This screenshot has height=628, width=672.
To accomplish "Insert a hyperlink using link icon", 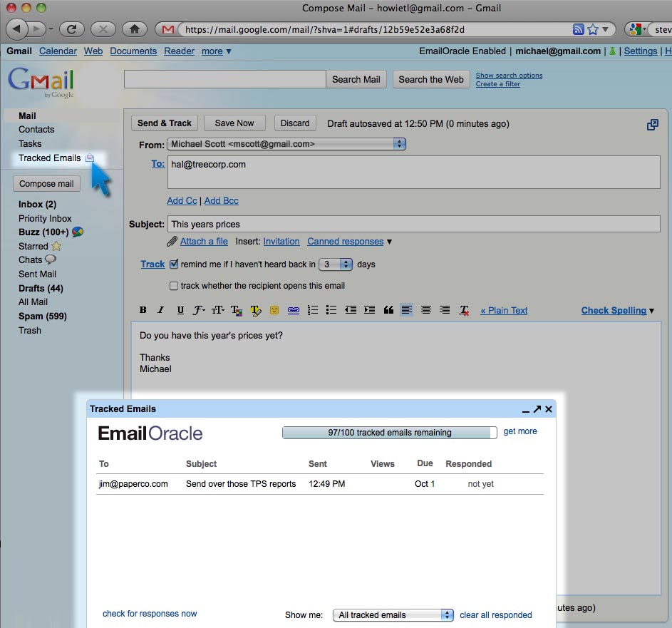I will point(294,310).
